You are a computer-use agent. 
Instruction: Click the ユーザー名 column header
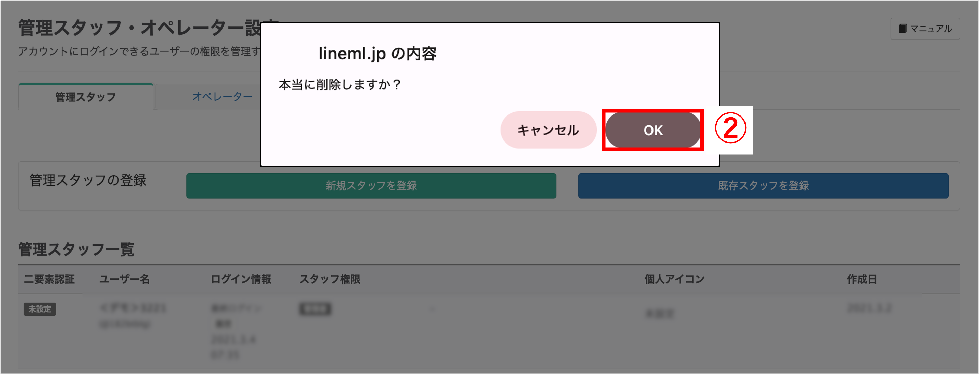pyautogui.click(x=124, y=279)
